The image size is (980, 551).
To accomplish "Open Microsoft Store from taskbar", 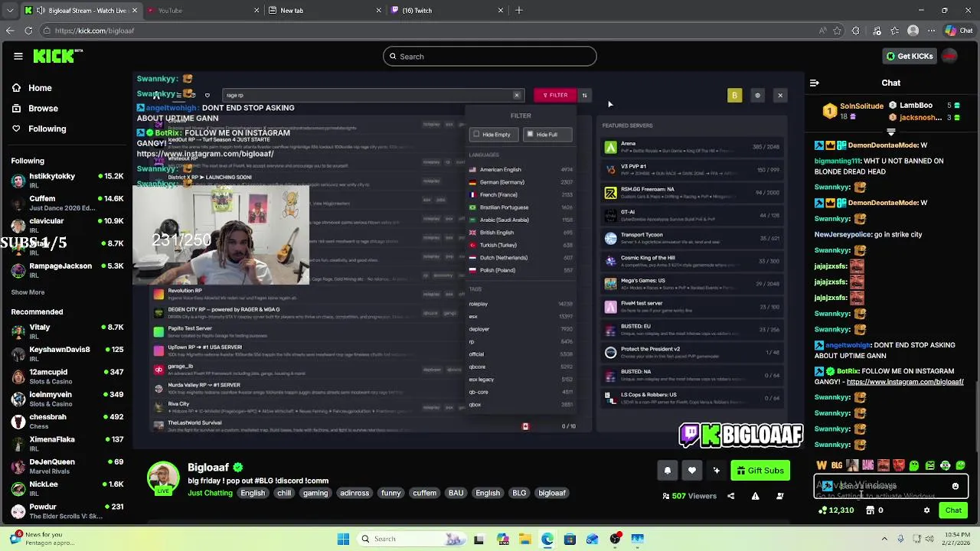I will tap(570, 539).
